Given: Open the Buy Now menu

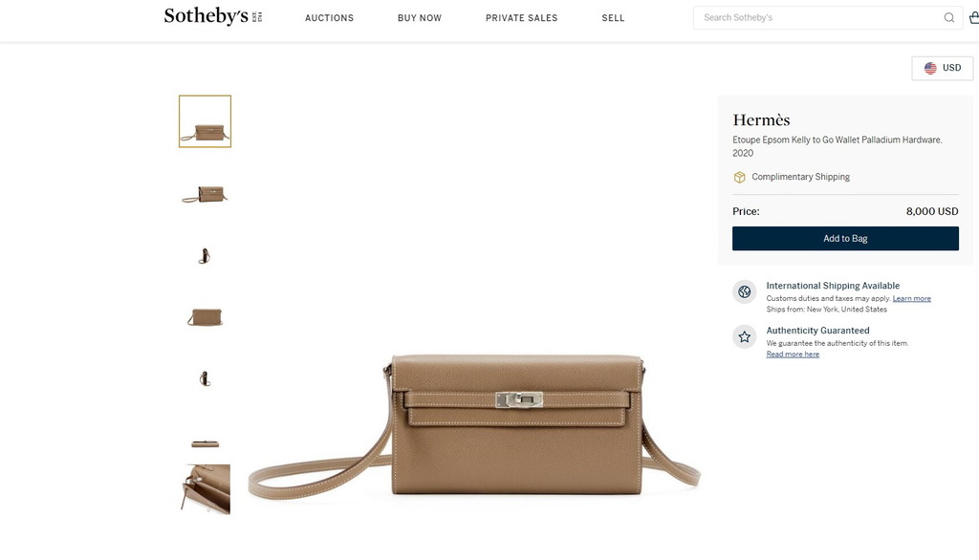Looking at the screenshot, I should click(420, 18).
